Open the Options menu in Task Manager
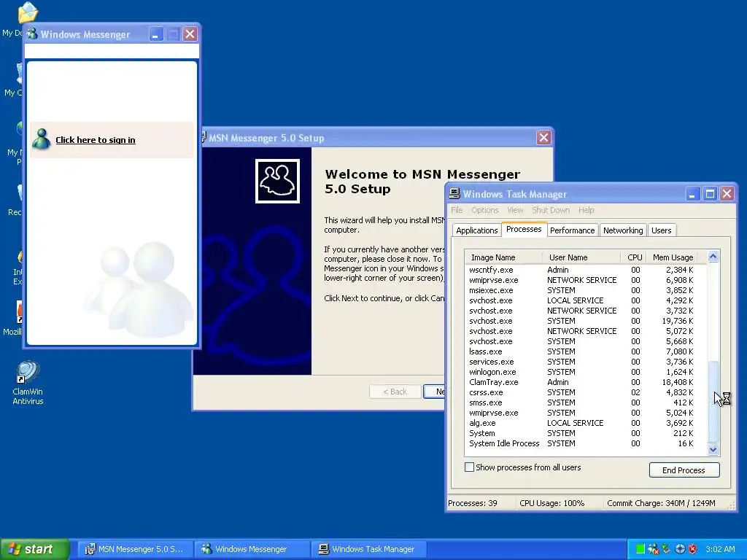This screenshot has height=560, width=747. [485, 210]
